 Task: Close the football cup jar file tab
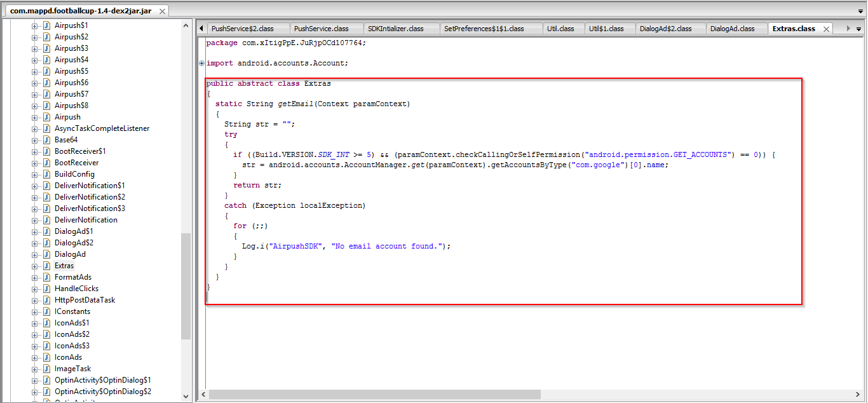pos(162,11)
